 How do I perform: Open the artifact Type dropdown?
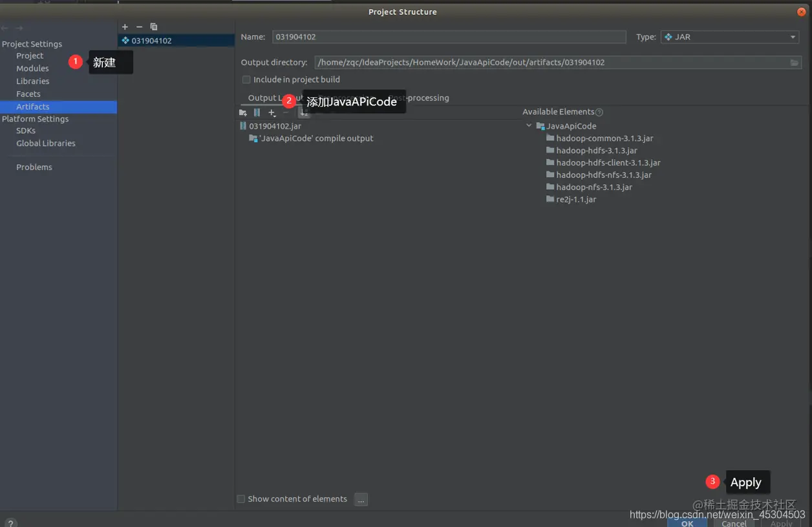[x=731, y=37]
